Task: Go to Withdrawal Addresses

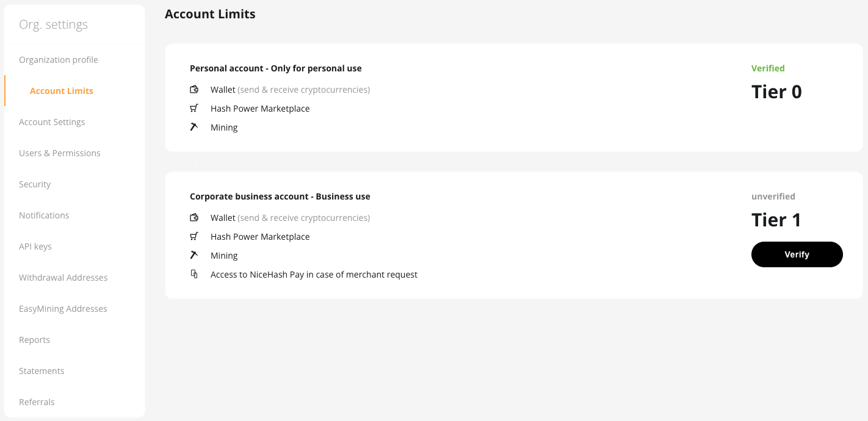Action: (63, 278)
